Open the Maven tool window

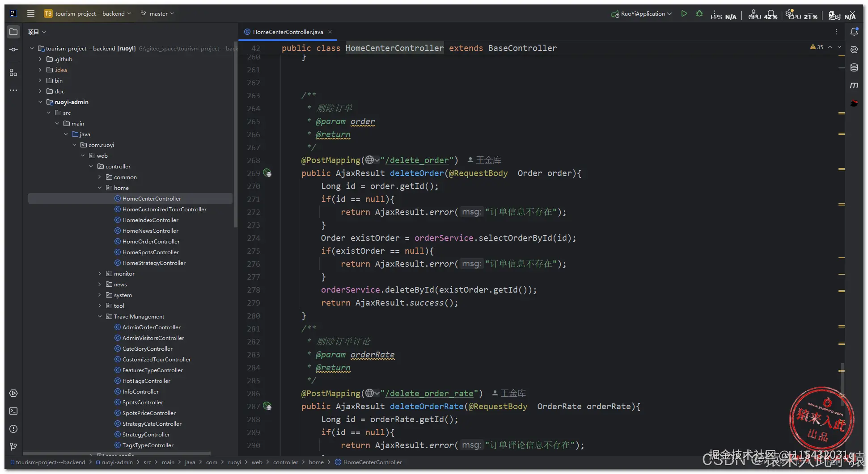[854, 85]
